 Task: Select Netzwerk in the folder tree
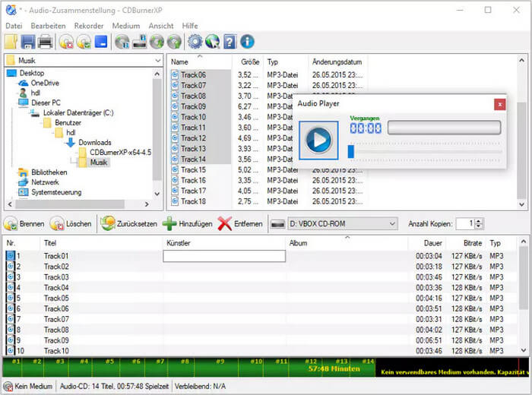[x=45, y=182]
